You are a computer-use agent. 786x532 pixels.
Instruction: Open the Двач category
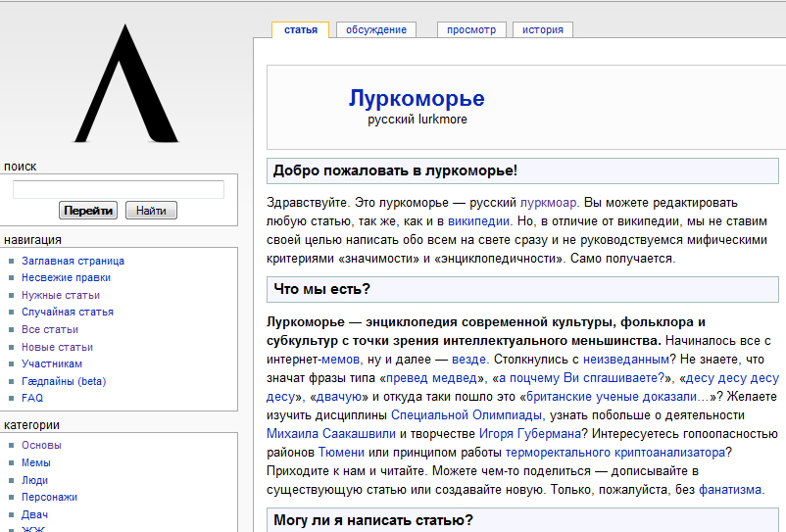(x=34, y=514)
